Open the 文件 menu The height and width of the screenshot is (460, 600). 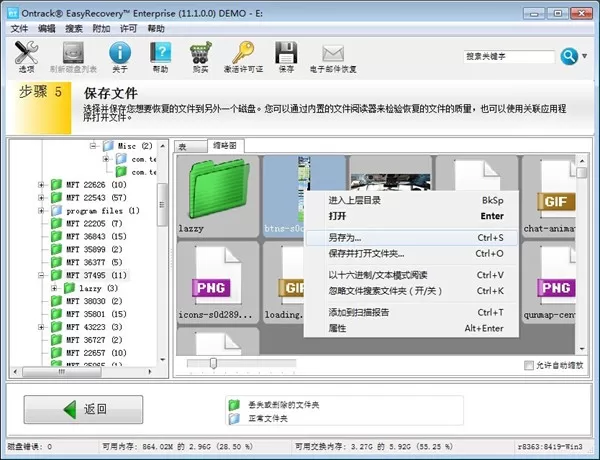[19, 29]
